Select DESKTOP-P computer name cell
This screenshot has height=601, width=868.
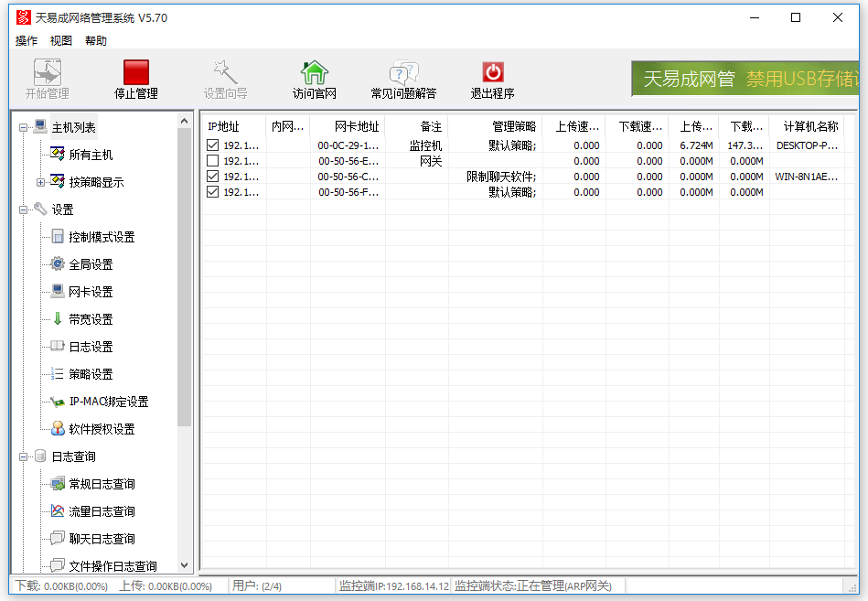(807, 145)
